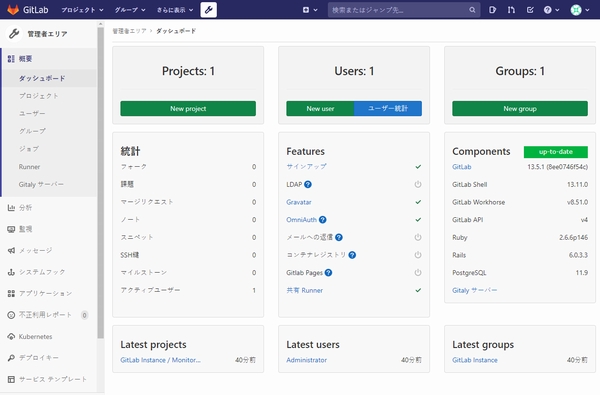Open the new item plus menu
The width and height of the screenshot is (600, 395).
[310, 10]
